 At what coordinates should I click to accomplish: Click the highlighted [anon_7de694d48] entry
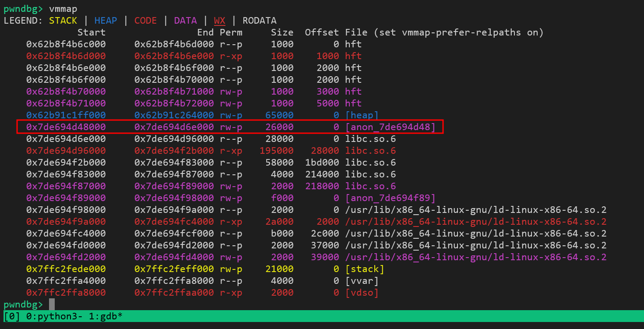point(390,127)
